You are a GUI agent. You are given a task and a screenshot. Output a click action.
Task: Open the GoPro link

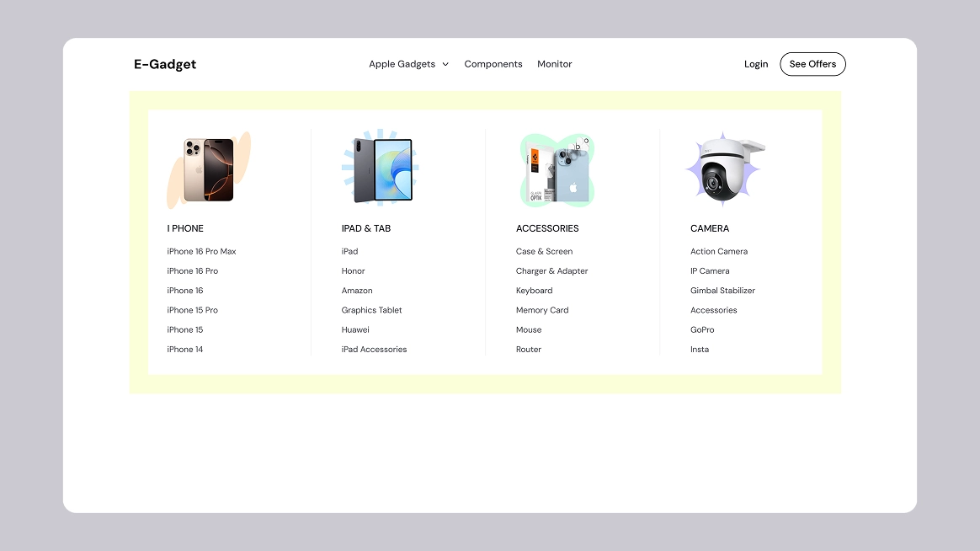pos(702,329)
